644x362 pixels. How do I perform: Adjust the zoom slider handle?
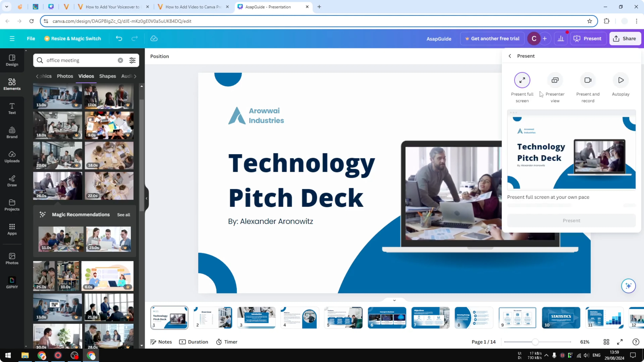click(x=535, y=342)
